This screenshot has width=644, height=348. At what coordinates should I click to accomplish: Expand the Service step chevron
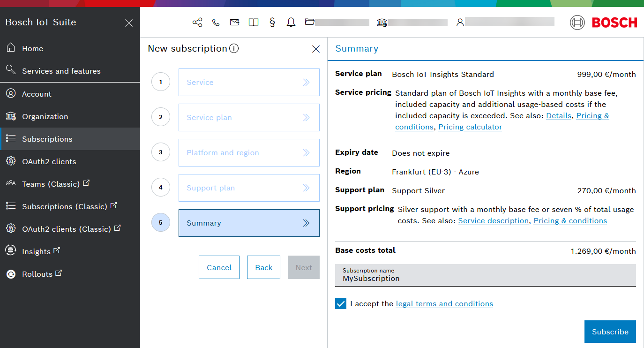click(x=306, y=83)
